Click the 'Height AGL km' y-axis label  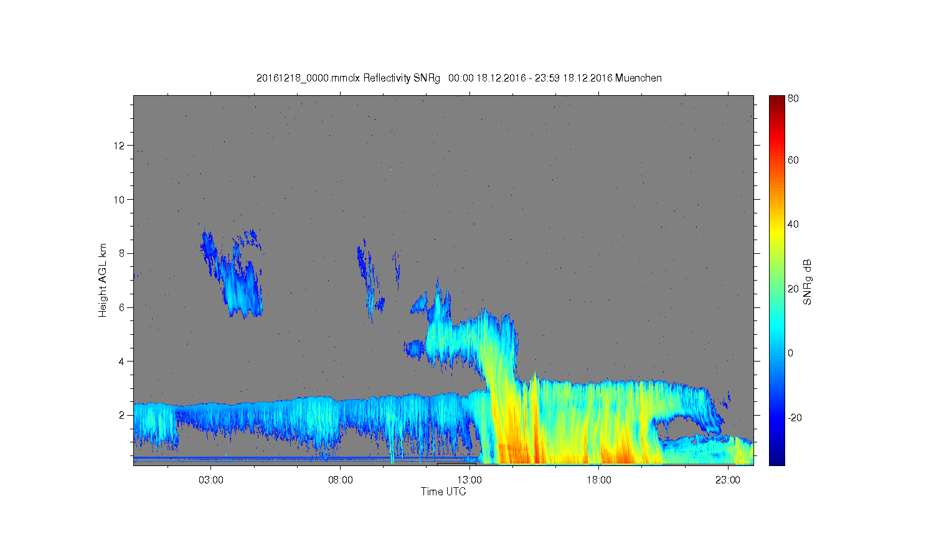(103, 280)
